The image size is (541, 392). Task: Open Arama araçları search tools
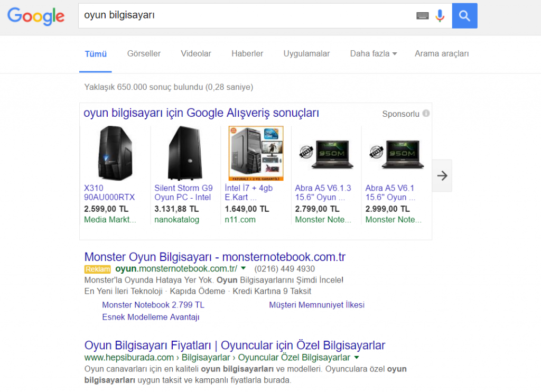[x=442, y=53]
